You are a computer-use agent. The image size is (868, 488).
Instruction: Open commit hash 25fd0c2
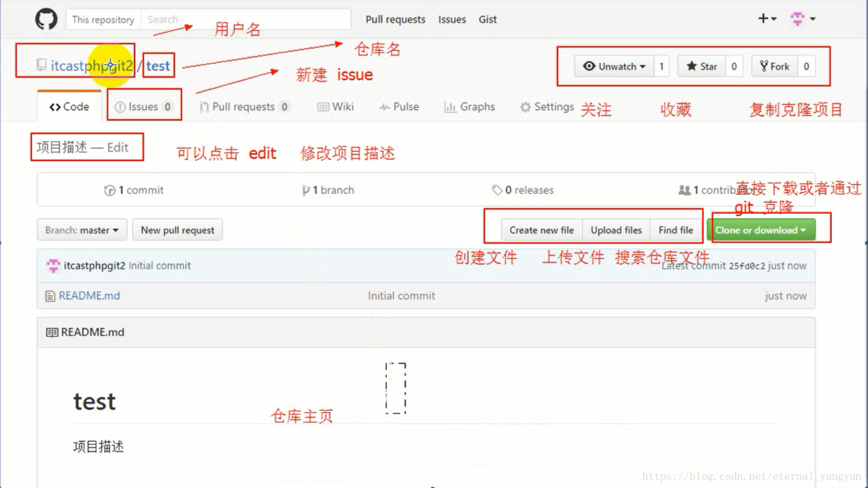coord(747,266)
